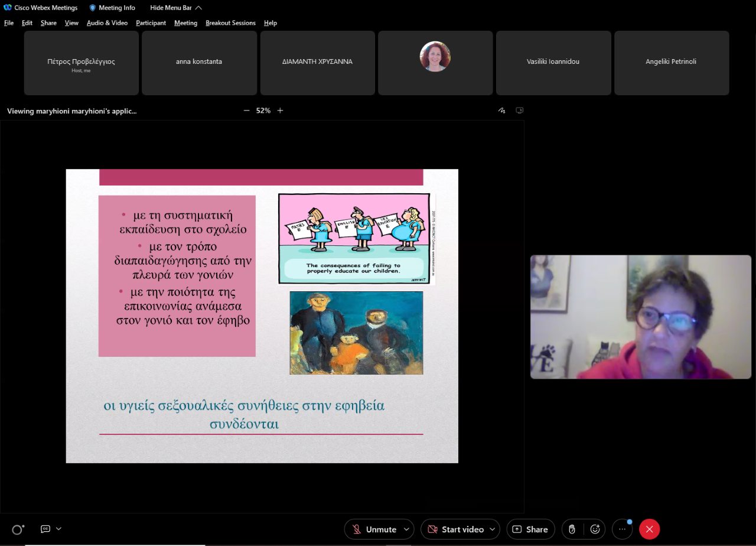Expand the closed captions options chevron
Viewport: 756px width, 546px height.
58,529
